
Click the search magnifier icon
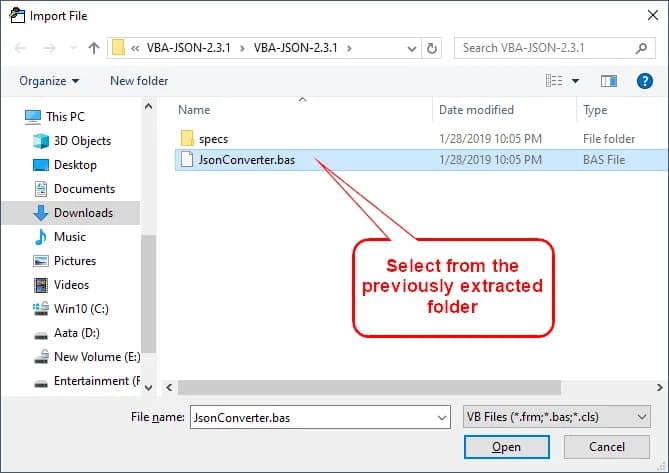pos(641,48)
